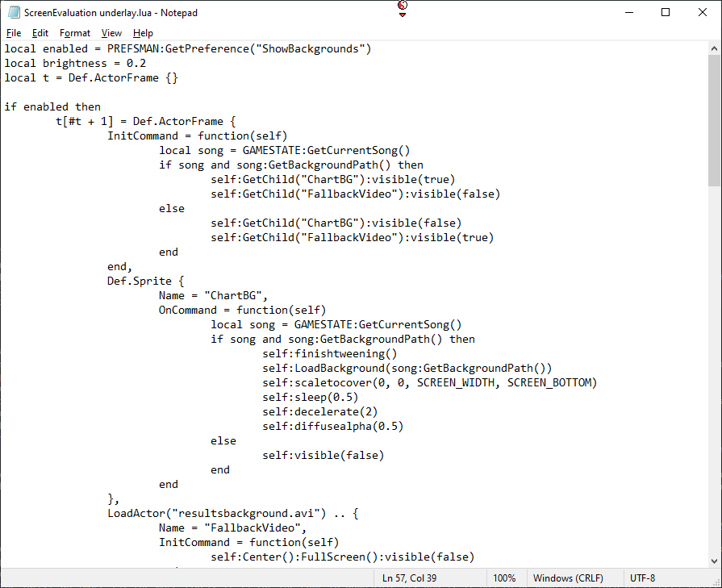Open the View menu
This screenshot has height=588, width=722.
(x=111, y=33)
